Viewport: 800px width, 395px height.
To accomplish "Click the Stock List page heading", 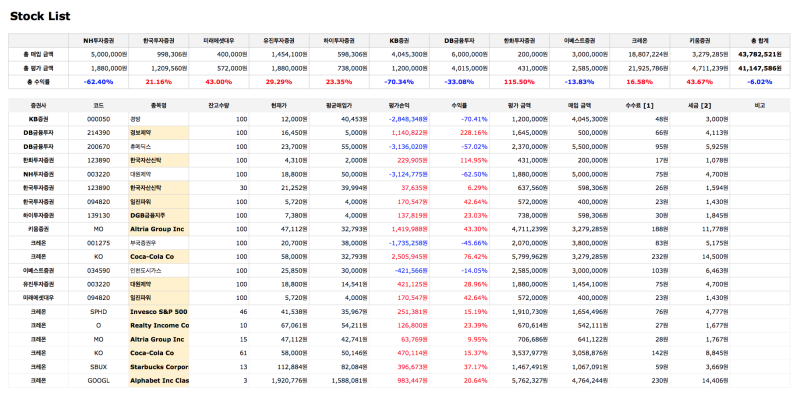I will (40, 16).
